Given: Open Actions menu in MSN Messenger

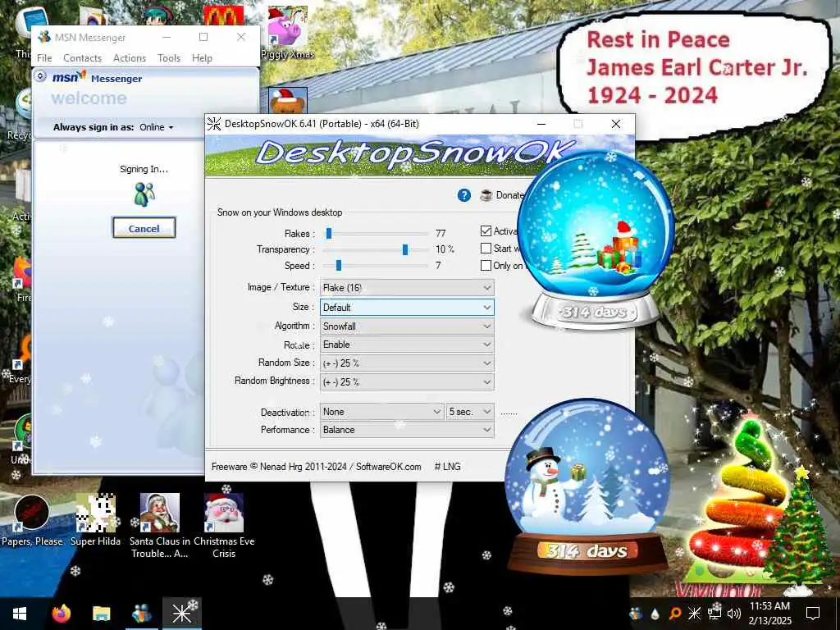Looking at the screenshot, I should point(129,58).
